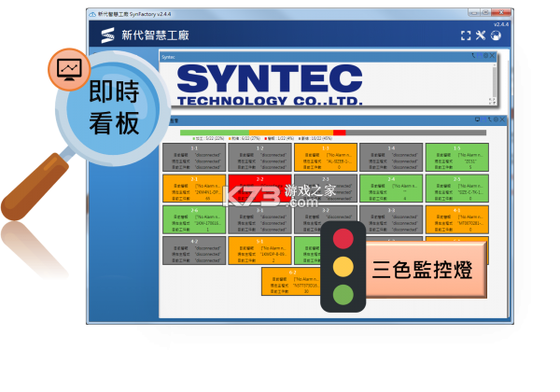Select the orange machine card 4-1
This screenshot has height=392, width=560.
(457, 219)
